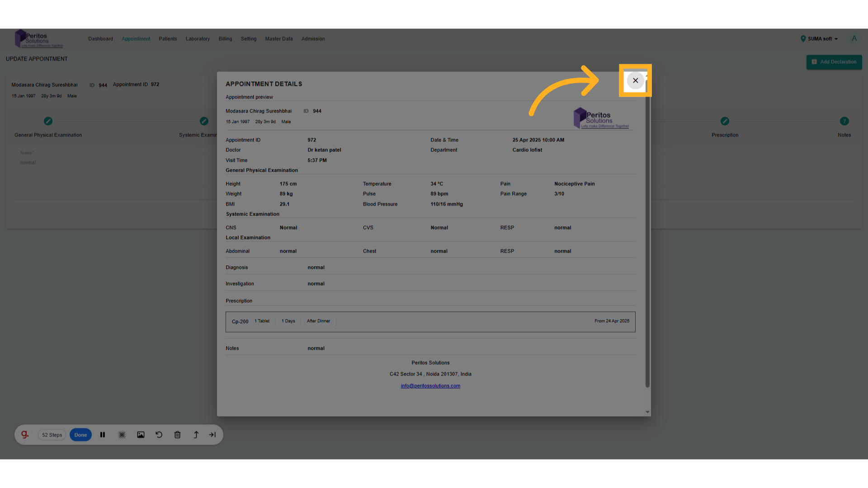Click the red g. logo in recorder toolbar
This screenshot has height=488, width=868.
tap(25, 435)
